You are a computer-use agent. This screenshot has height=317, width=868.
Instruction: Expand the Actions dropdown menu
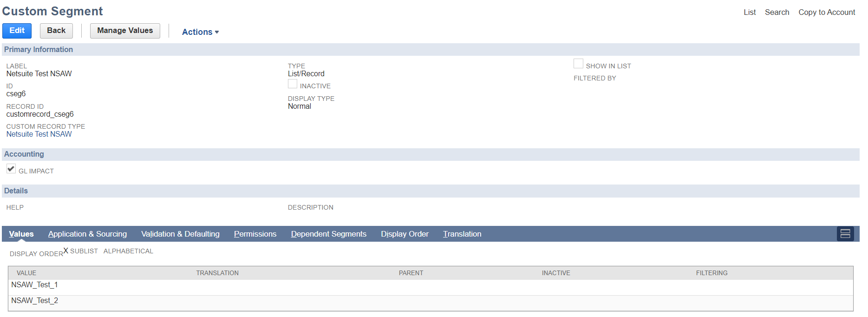[200, 32]
